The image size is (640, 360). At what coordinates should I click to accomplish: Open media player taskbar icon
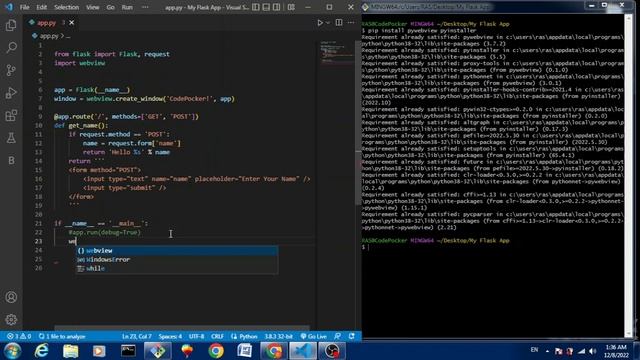click(99, 351)
